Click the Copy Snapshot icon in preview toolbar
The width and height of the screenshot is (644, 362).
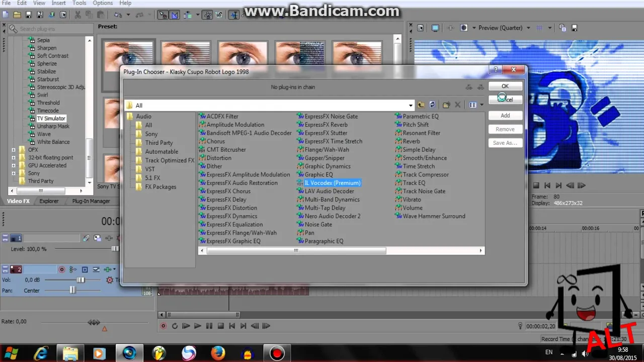pos(562,28)
